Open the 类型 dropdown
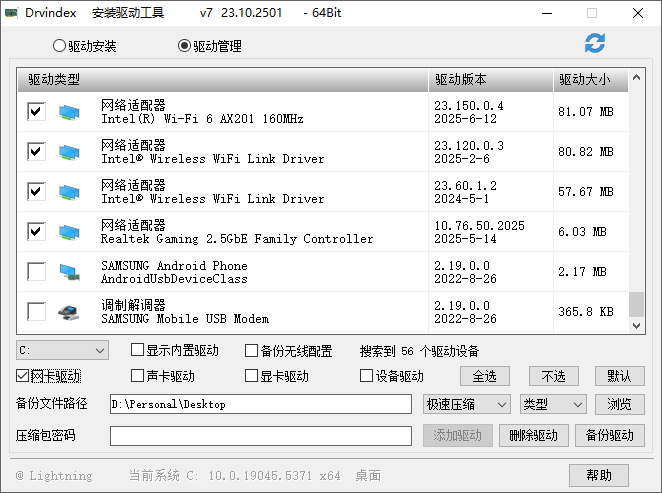The height and width of the screenshot is (493, 662). tap(553, 404)
